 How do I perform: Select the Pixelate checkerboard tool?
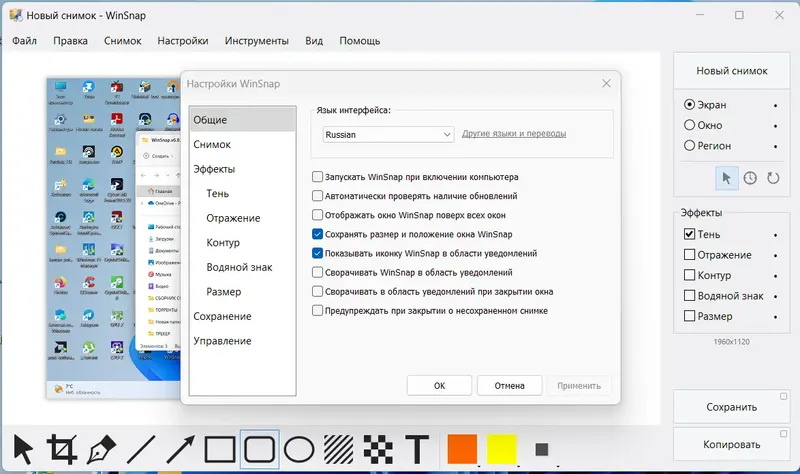coord(378,450)
